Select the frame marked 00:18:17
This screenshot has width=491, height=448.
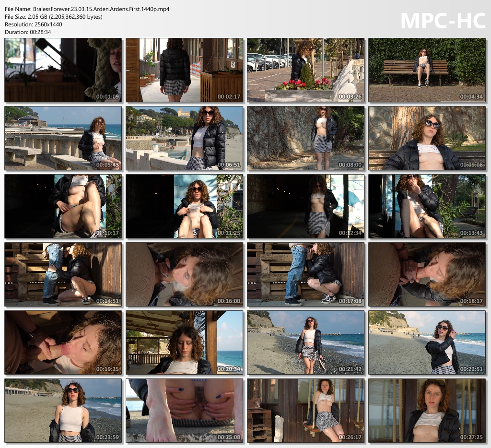click(427, 274)
